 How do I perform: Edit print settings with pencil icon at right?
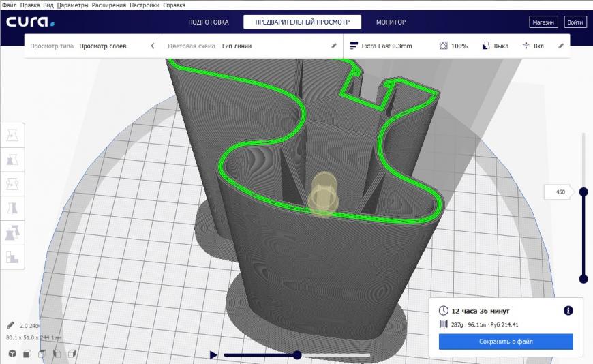pos(561,46)
